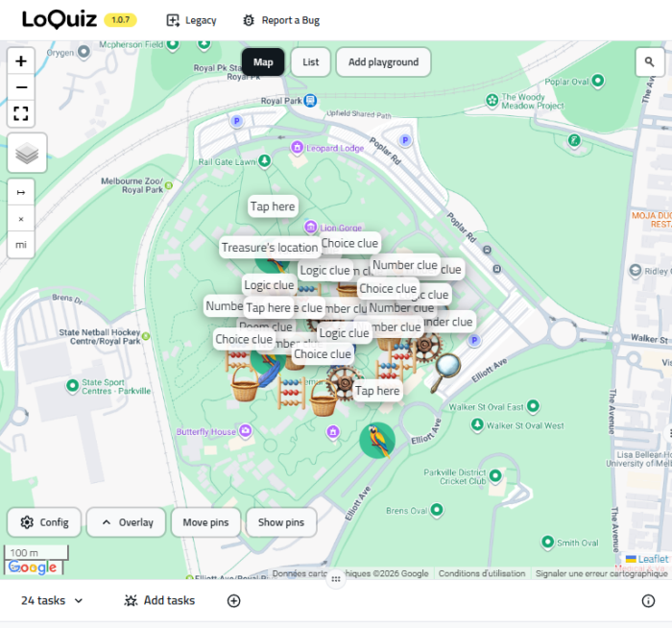Viewport: 672px width, 628px height.
Task: Open Report a Bug link
Action: coord(281,20)
